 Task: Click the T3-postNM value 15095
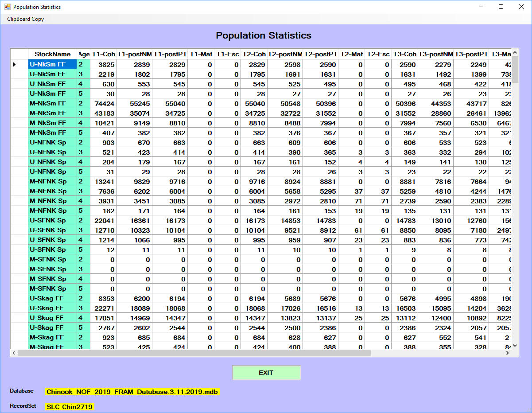point(435,308)
